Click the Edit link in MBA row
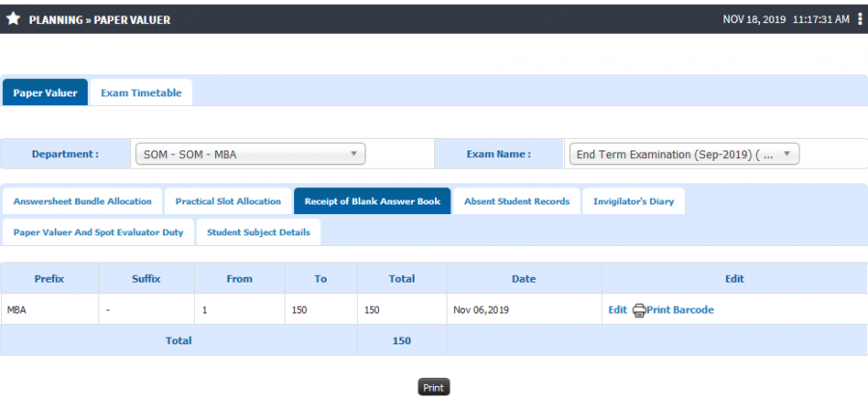Image resolution: width=868 pixels, height=408 pixels. 617,310
